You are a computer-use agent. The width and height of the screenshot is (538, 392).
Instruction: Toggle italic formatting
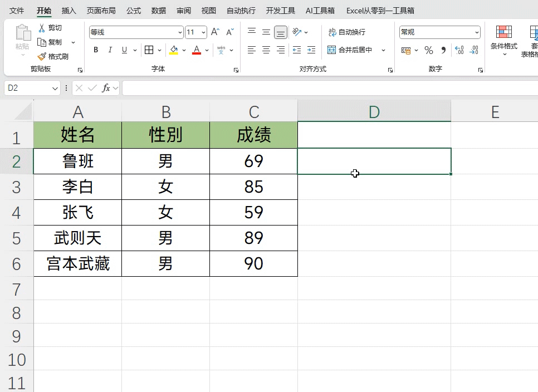coord(110,50)
